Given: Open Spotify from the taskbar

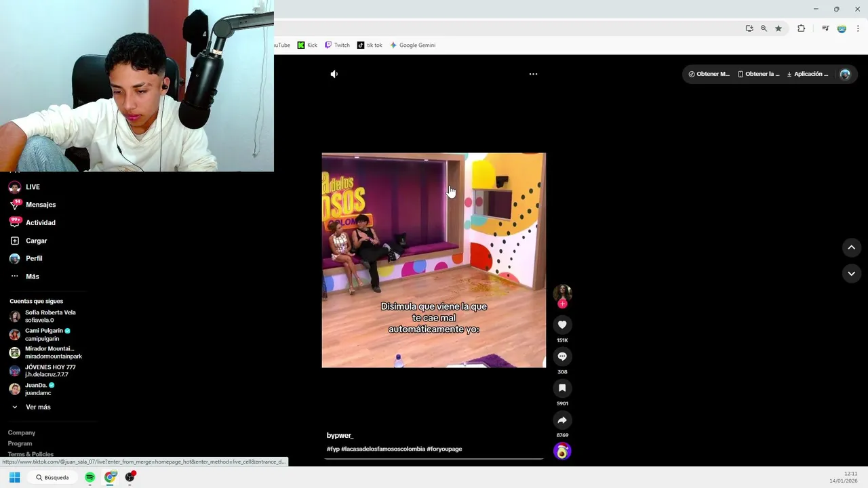Looking at the screenshot, I should [90, 477].
